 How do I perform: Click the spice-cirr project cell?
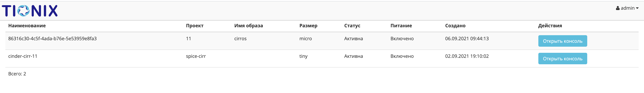pyautogui.click(x=196, y=56)
